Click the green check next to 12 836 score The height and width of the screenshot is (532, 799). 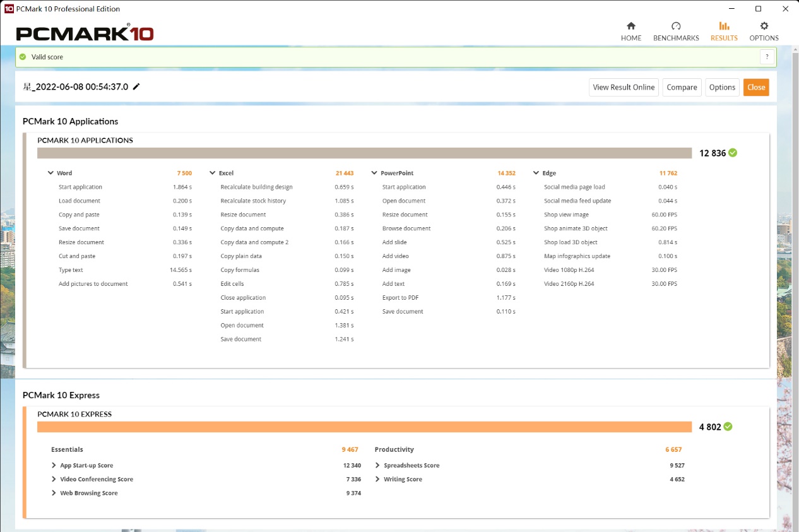(733, 153)
